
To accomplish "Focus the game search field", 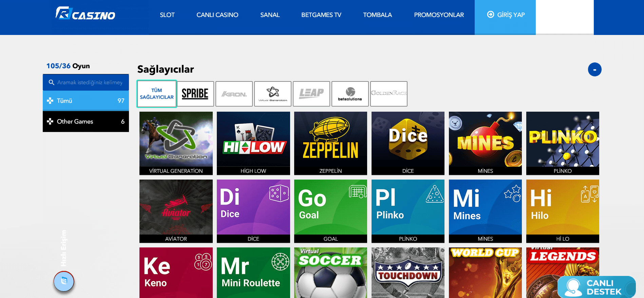I will [86, 82].
